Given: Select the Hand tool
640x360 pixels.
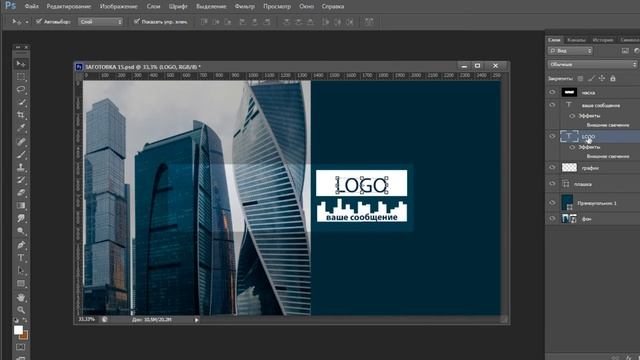Looking at the screenshot, I should click(x=20, y=297).
